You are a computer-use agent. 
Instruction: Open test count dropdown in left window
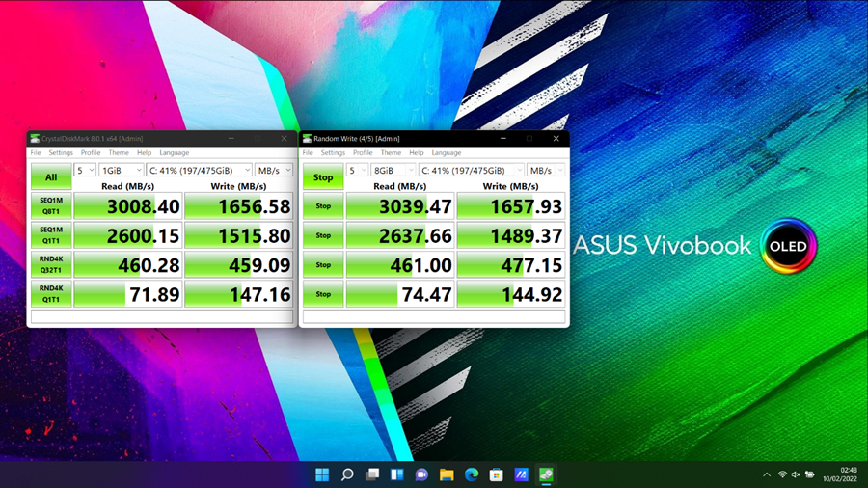coord(85,171)
